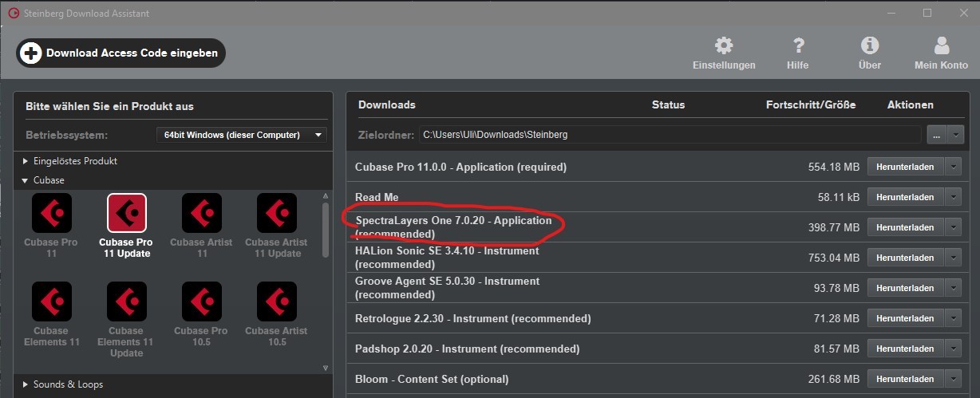This screenshot has height=398, width=980.
Task: Download Bloom Content Set
Action: point(905,379)
